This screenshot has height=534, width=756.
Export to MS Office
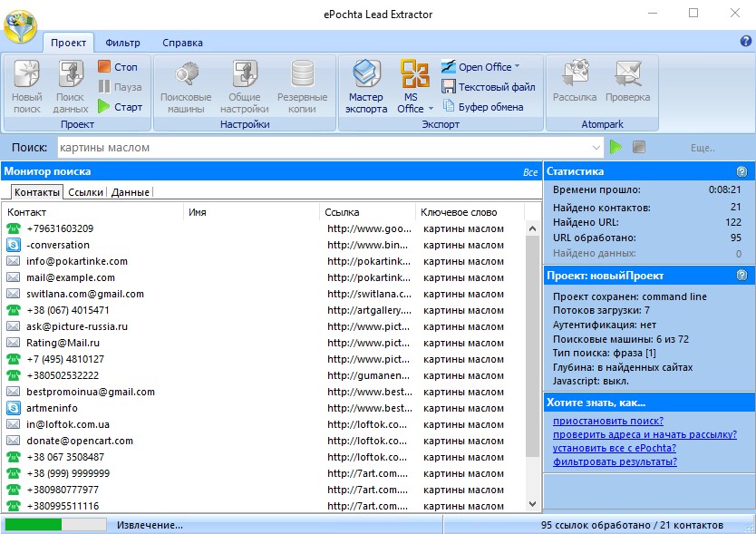tap(414, 86)
